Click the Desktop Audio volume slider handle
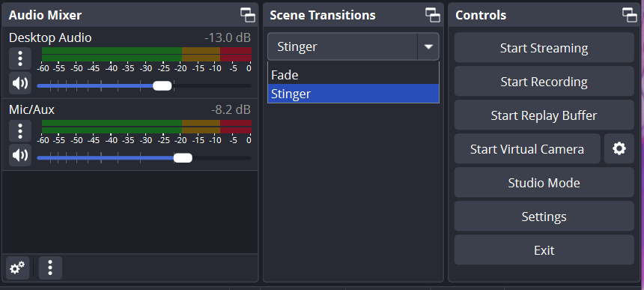 coord(162,86)
